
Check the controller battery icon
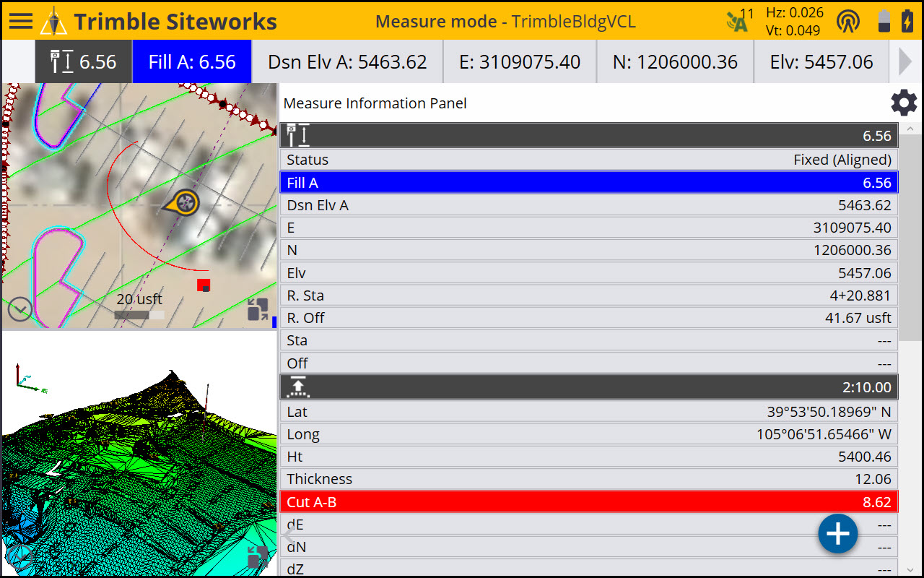click(x=884, y=21)
